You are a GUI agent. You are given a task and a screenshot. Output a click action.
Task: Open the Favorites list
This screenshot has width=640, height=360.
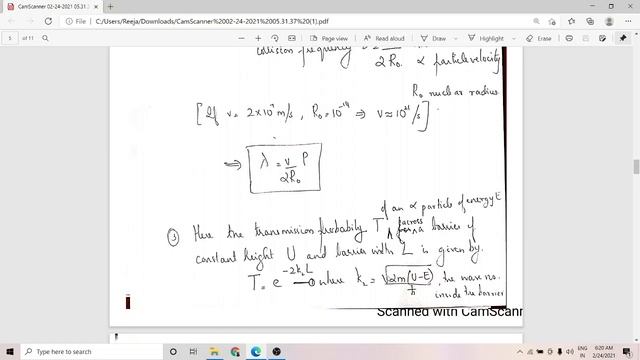click(x=571, y=21)
